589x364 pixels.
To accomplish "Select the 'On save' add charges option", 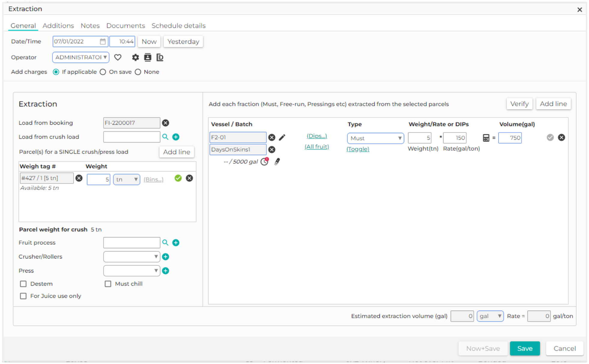I will coord(103,72).
